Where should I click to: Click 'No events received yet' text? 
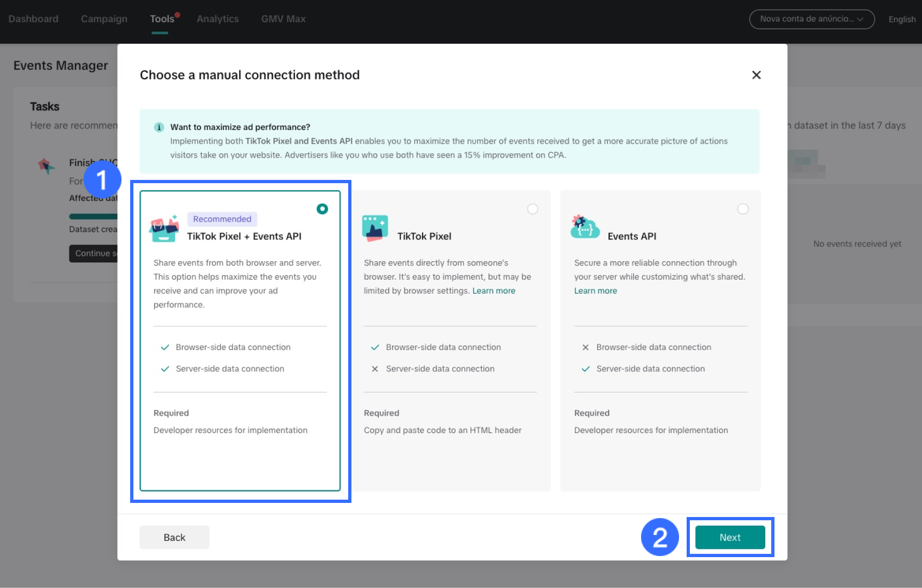click(857, 244)
